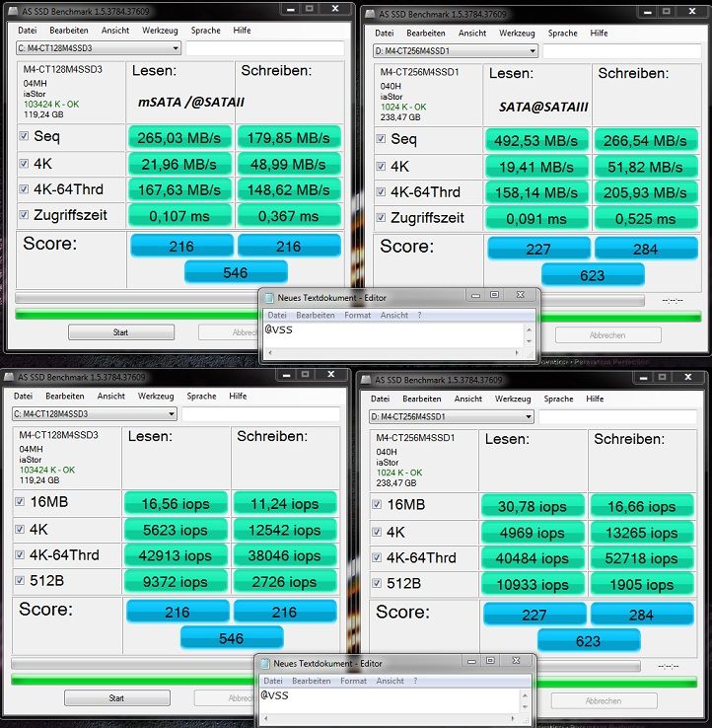Click Abbrechen in the D: drive MB/s window
The width and height of the screenshot is (712, 728).
pos(608,335)
